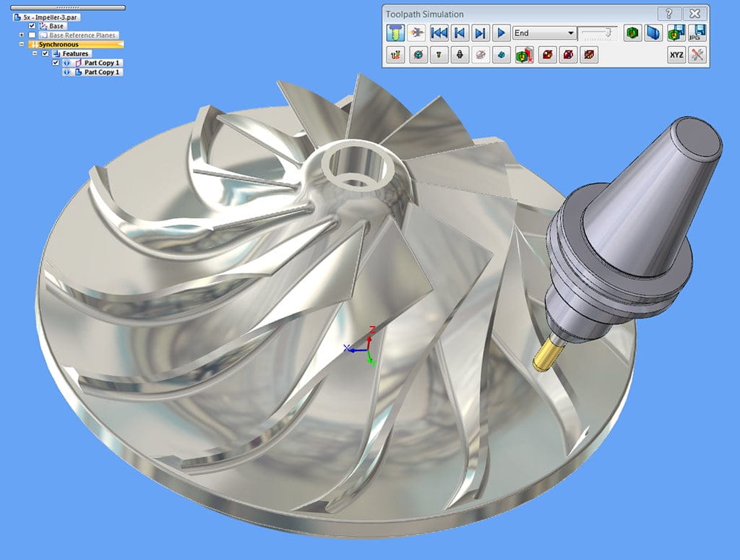This screenshot has height=560, width=740.
Task: Enable the Base Reference Planes checkbox
Action: coord(32,35)
